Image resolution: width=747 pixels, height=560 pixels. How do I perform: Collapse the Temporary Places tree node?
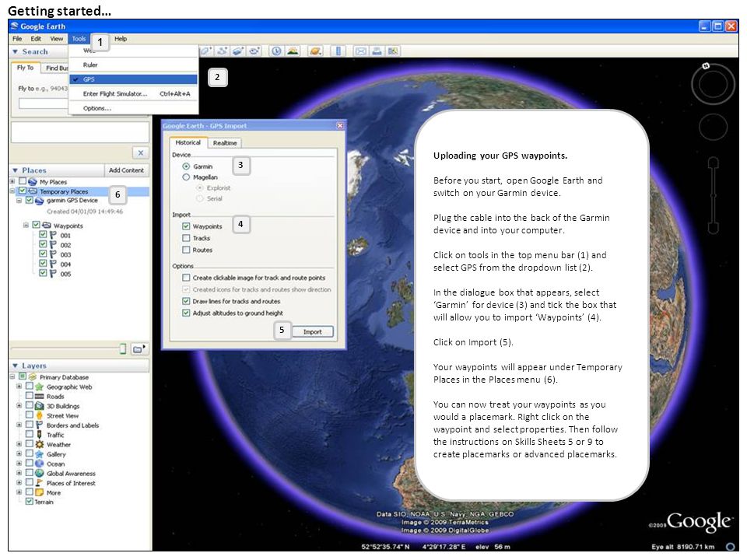[x=12, y=191]
